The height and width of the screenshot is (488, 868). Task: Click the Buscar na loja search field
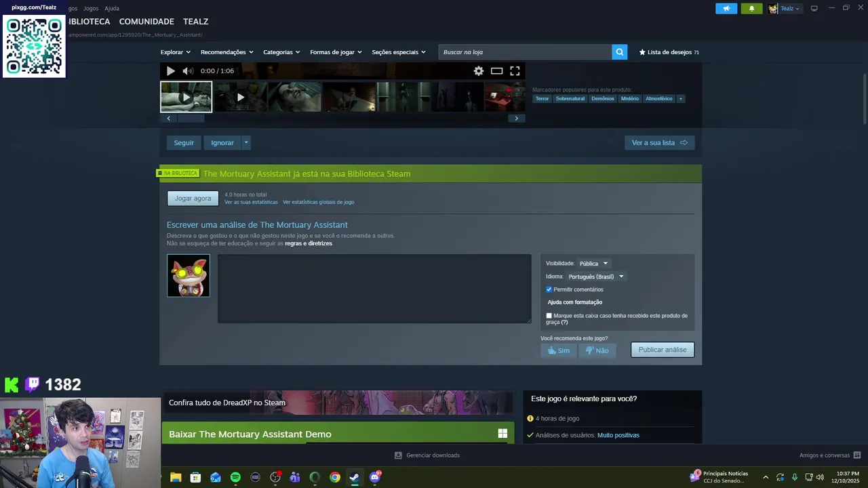(x=525, y=52)
